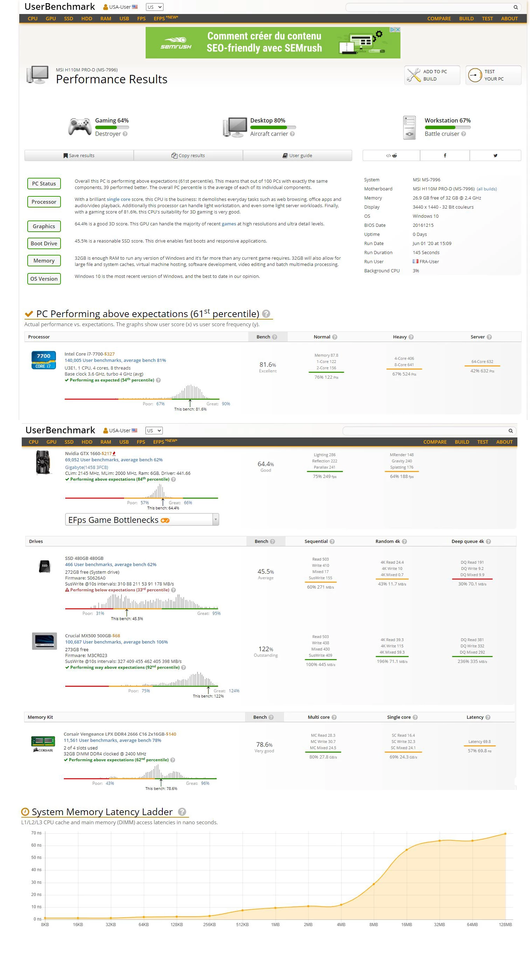Open the '140,005 User benchmarks' link
Viewport: 530px width, 980px height.
[x=115, y=360]
